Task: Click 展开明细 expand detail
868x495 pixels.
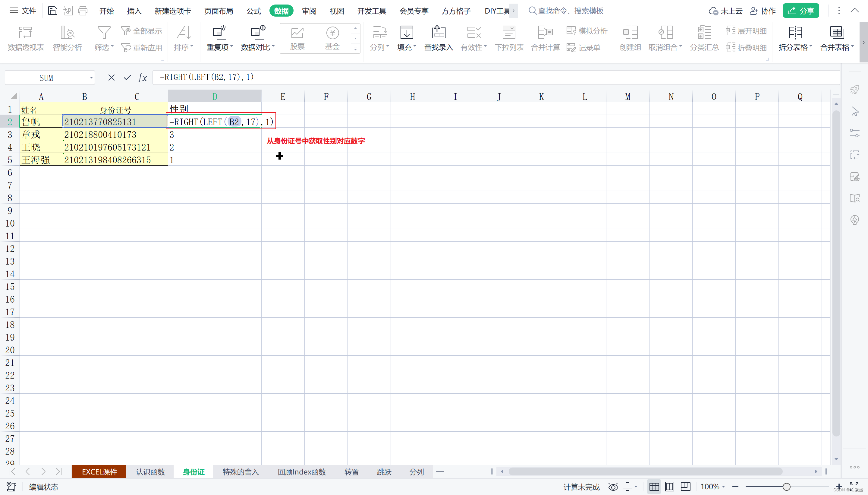Action: click(x=746, y=31)
